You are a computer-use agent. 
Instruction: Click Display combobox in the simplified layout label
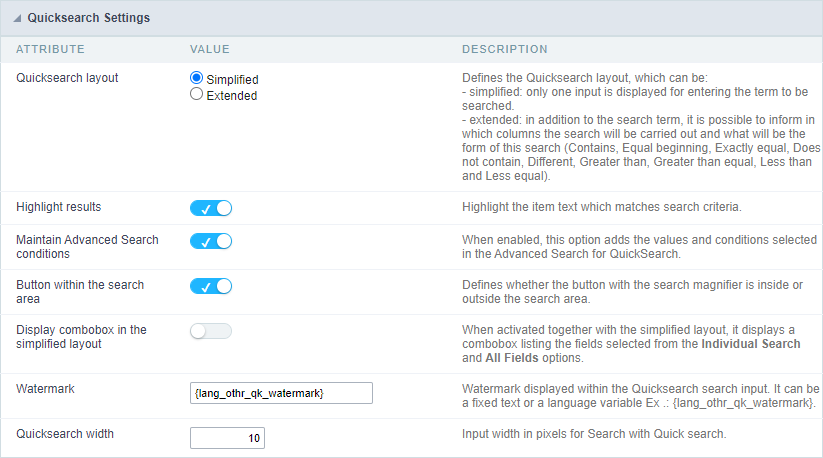pyautogui.click(x=81, y=337)
